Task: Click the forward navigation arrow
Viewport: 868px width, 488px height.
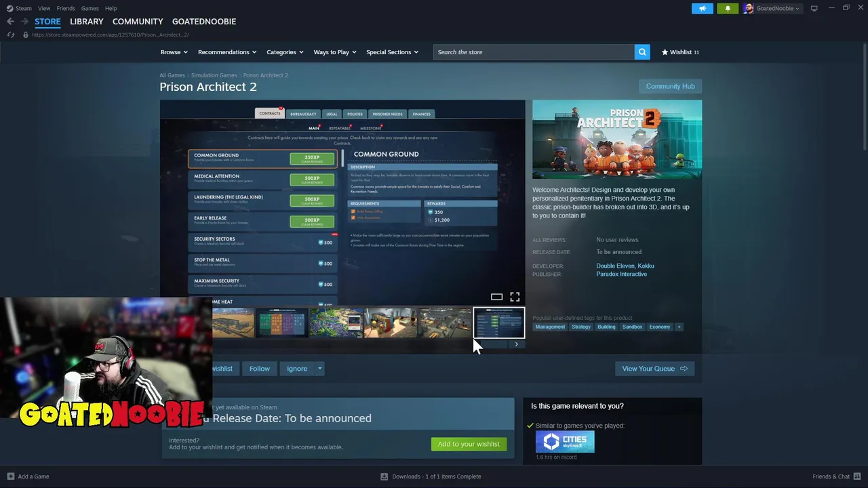Action: [24, 22]
